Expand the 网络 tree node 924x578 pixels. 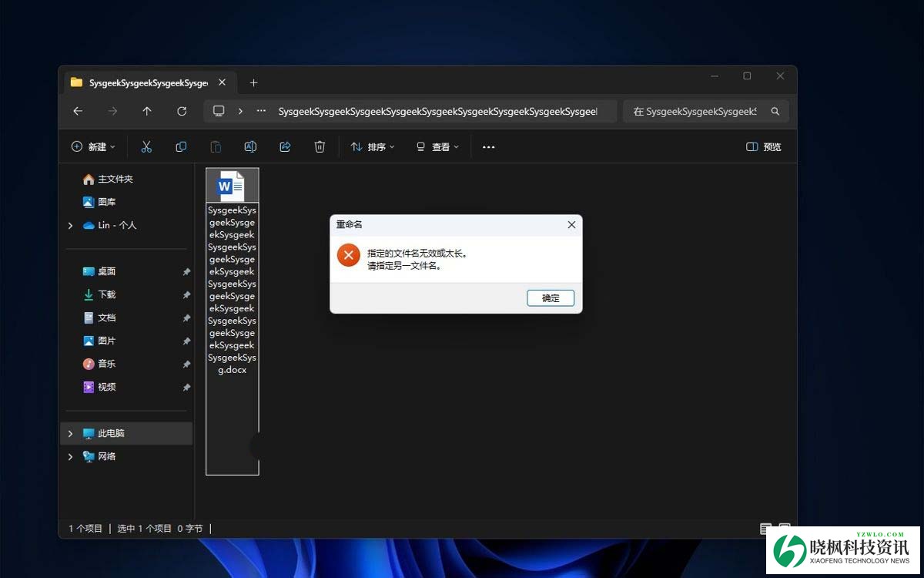pos(70,456)
